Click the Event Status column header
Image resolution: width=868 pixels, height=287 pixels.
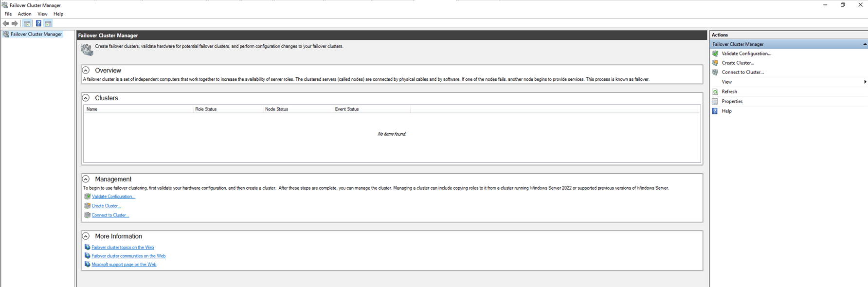coord(372,109)
